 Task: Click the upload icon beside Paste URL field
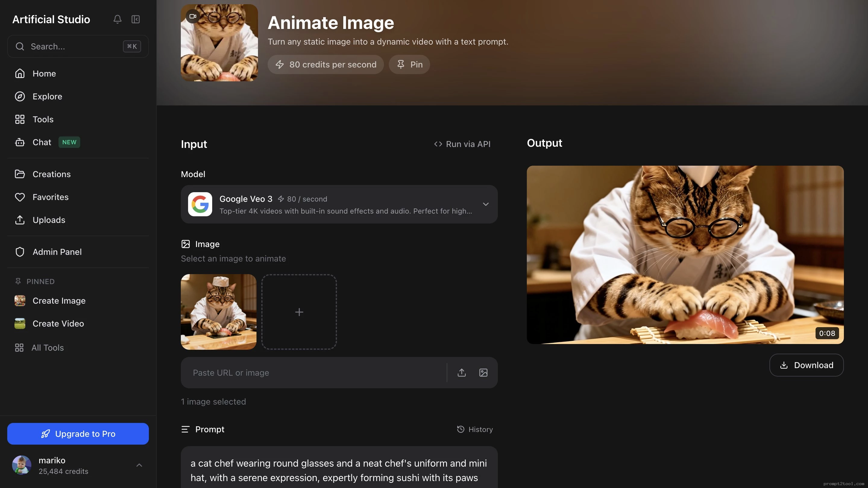tap(462, 373)
